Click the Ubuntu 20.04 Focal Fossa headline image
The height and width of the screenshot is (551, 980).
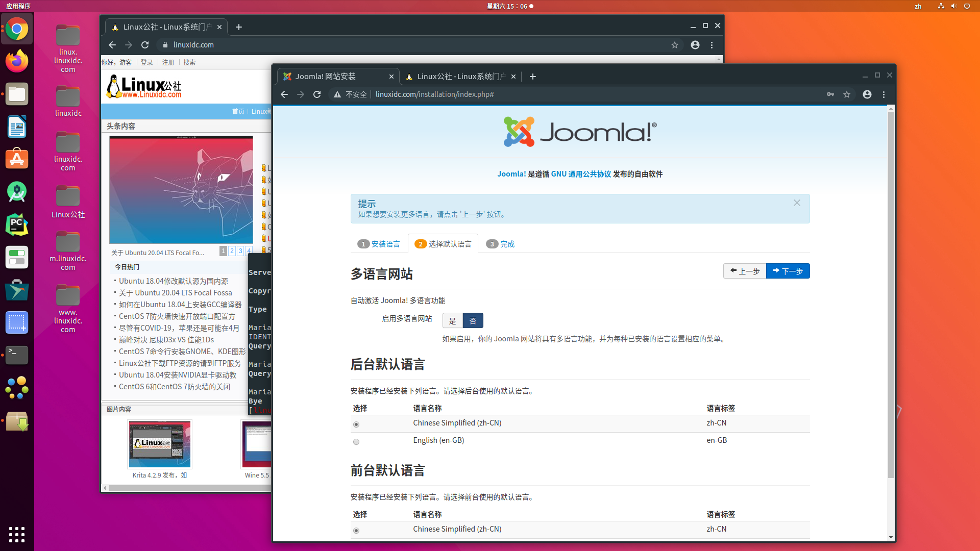[181, 190]
